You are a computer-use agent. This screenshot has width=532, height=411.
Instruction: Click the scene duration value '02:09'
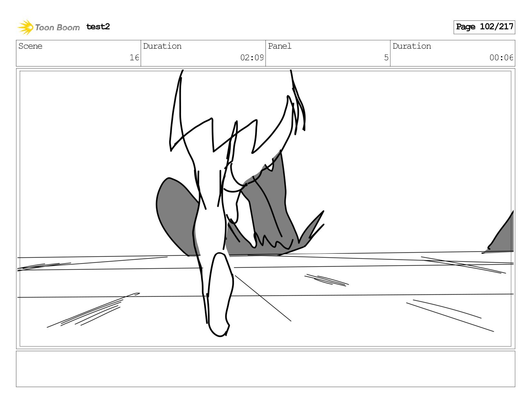click(x=252, y=58)
